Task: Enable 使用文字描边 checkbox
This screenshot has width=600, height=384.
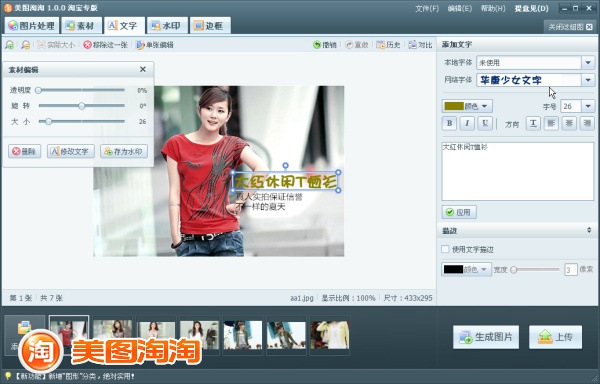Action: 445,249
